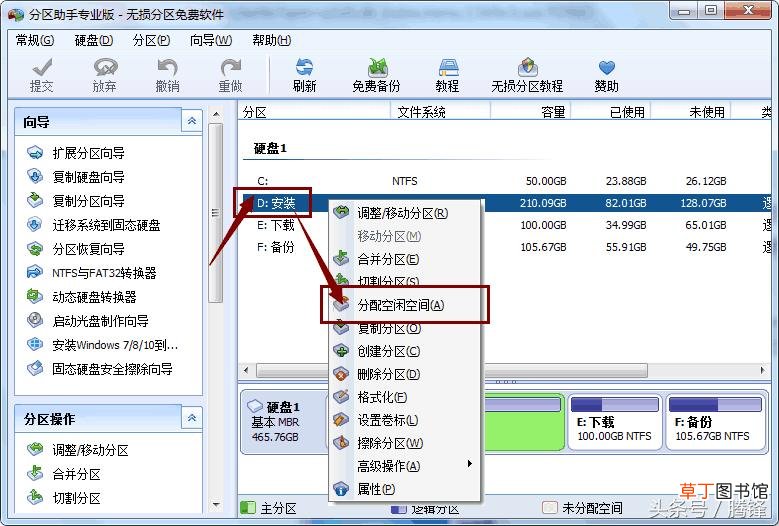Click the 未分配空间 legend swatch
779x526 pixels.
pyautogui.click(x=549, y=508)
